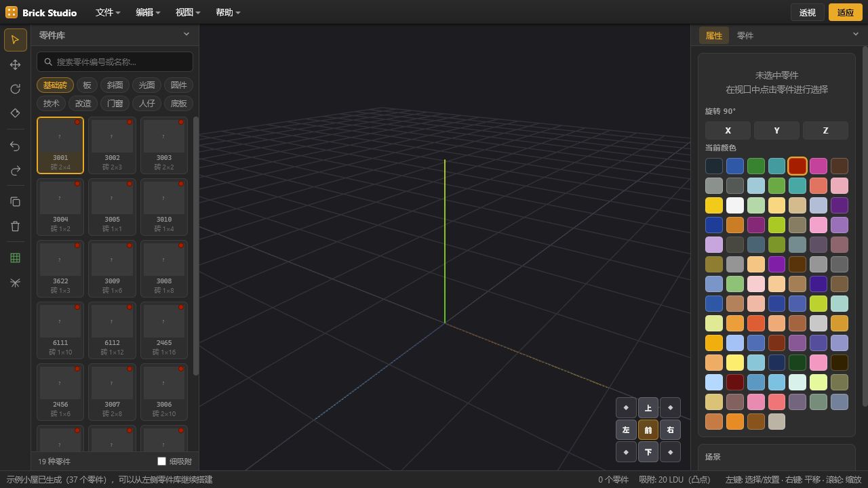Select the 基础砖 category filter
Image resolution: width=868 pixels, height=488 pixels.
55,85
